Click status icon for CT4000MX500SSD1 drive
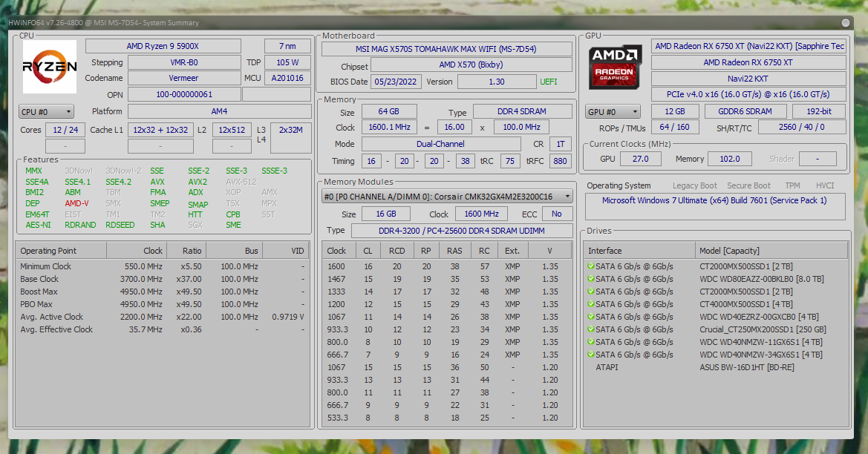Screen dimensions: 868x454 [x=591, y=304]
